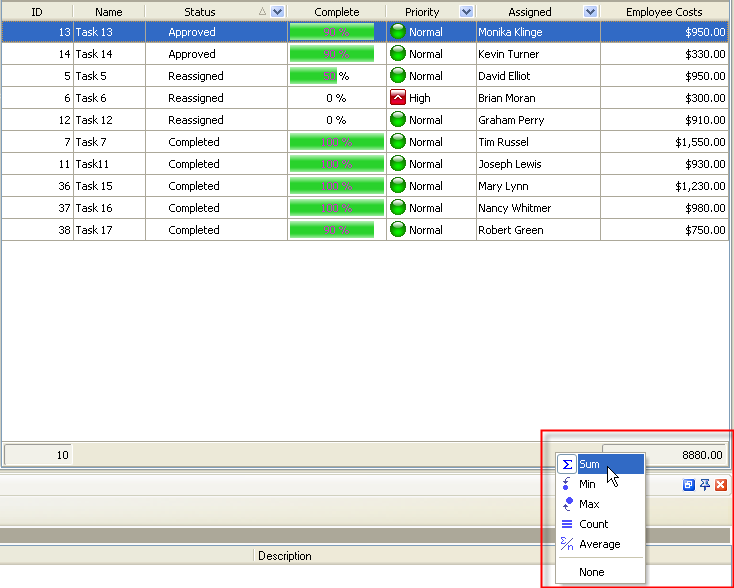Screen dimensions: 734x588
Task: Select None to remove the summary
Action: pyautogui.click(x=591, y=572)
